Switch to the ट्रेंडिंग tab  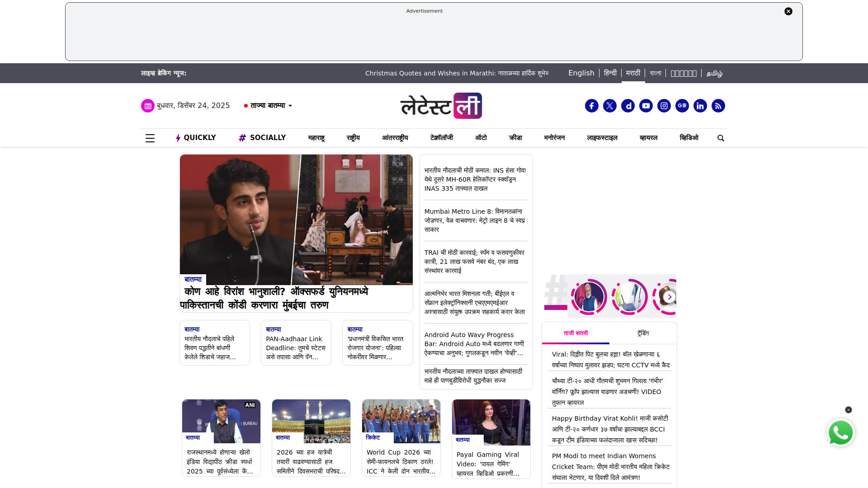[x=643, y=333]
